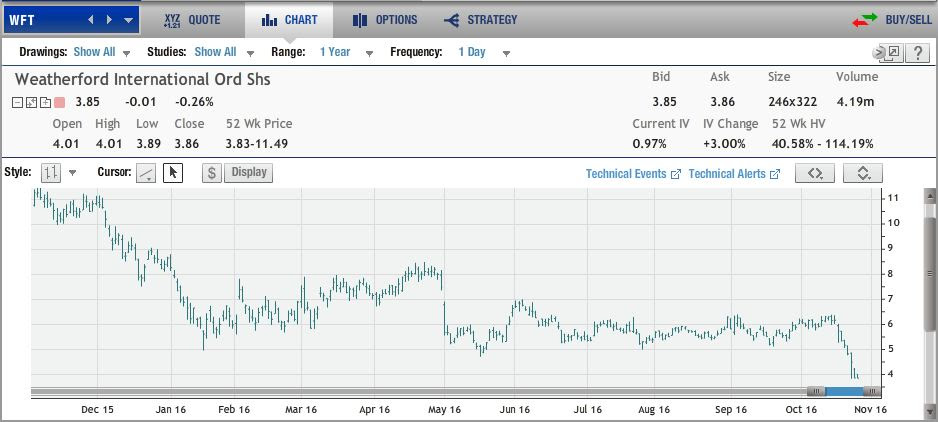
Task: Select the OHLC bar chart style icon
Action: tap(51, 173)
